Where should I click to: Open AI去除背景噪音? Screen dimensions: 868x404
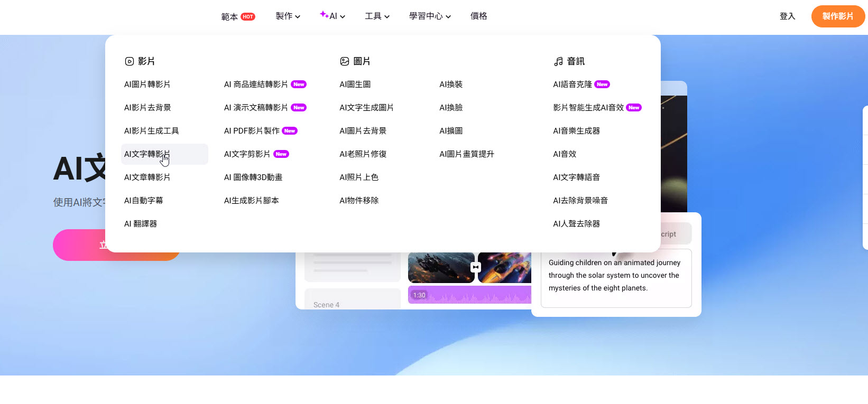[580, 201]
